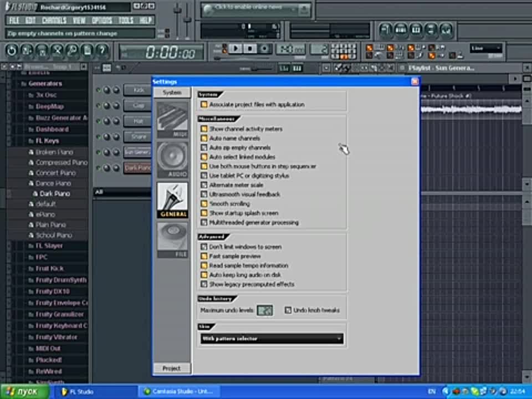
Task: Arm recording with the record button
Action: click(x=264, y=49)
